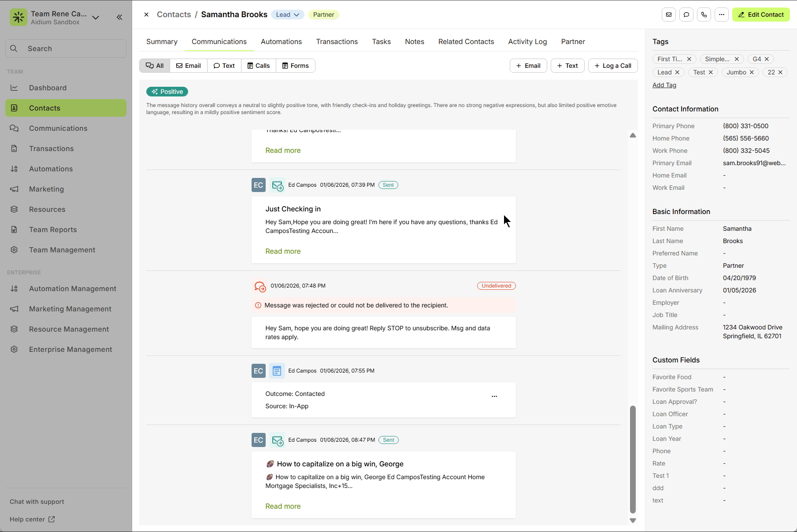Viewport: 797px width, 532px height.
Task: Open ellipsis menu on the call log entry
Action: 494,396
